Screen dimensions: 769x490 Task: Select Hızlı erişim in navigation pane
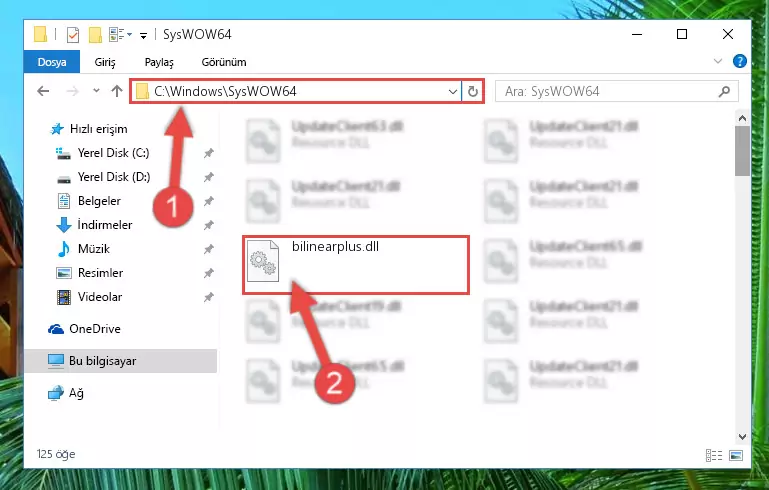tap(98, 129)
